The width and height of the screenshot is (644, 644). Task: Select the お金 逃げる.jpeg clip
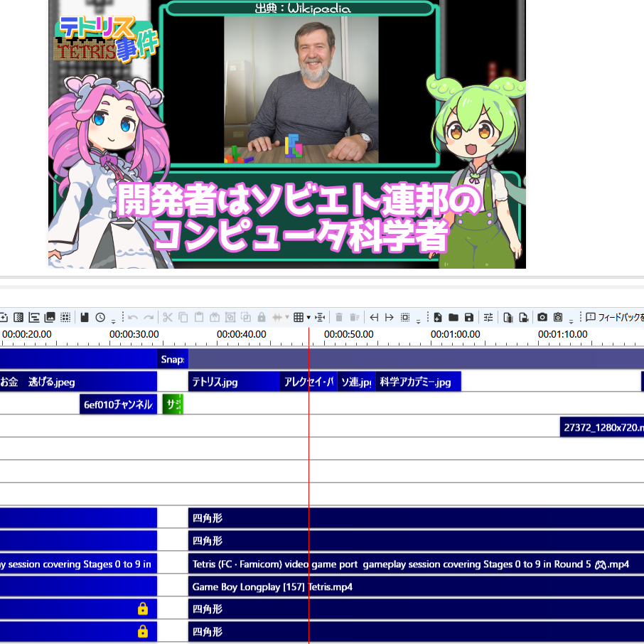78,382
